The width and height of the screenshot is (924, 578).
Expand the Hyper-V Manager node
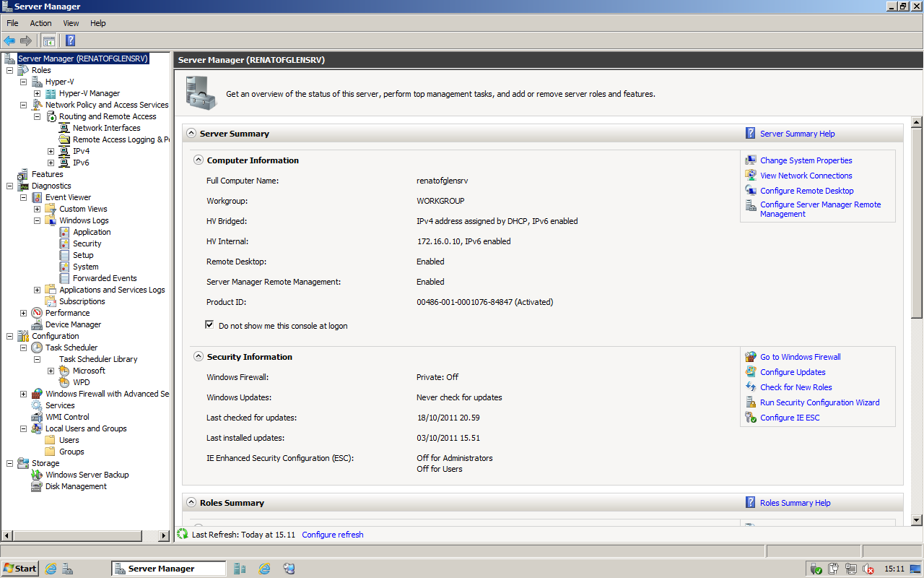coord(37,93)
